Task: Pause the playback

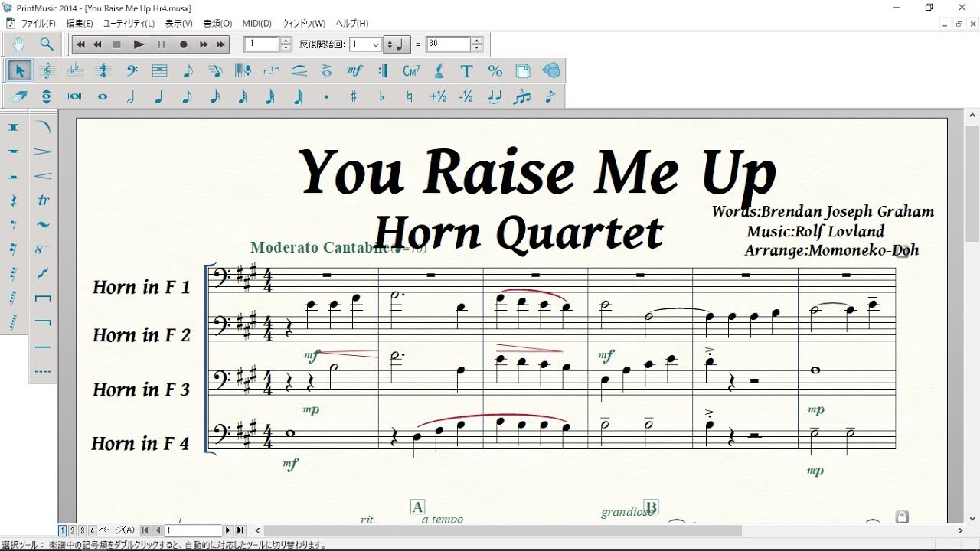Action: tap(161, 44)
